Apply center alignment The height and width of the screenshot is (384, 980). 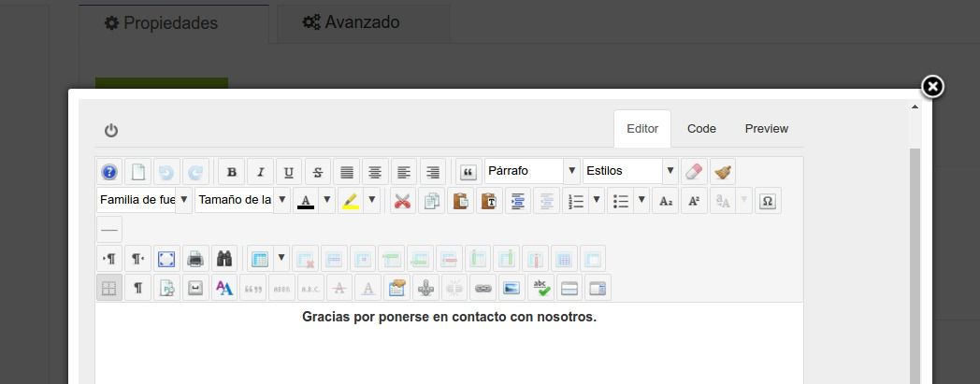click(375, 172)
